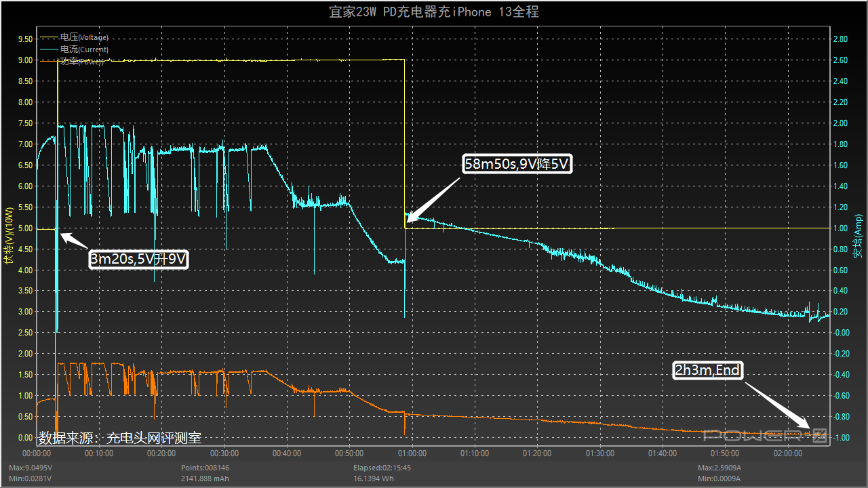The image size is (868, 488).
Task: Click the Elapsed:02:15:45 status entry
Action: (x=382, y=468)
